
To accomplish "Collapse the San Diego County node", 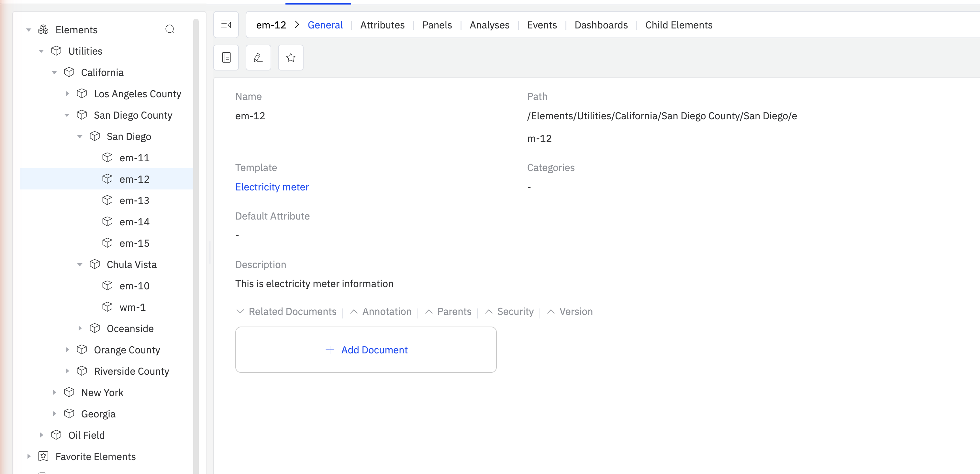I will (x=67, y=115).
